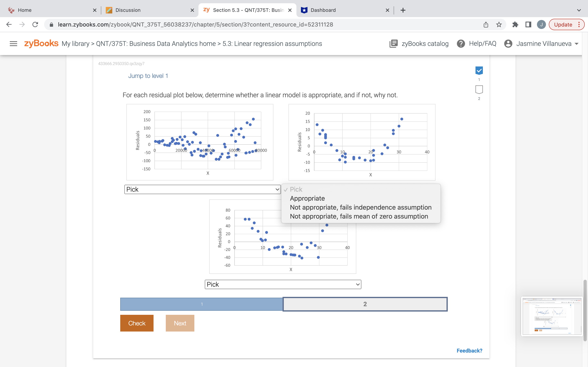Toggle Chrome side panel icon
The width and height of the screenshot is (588, 367).
click(528, 24)
